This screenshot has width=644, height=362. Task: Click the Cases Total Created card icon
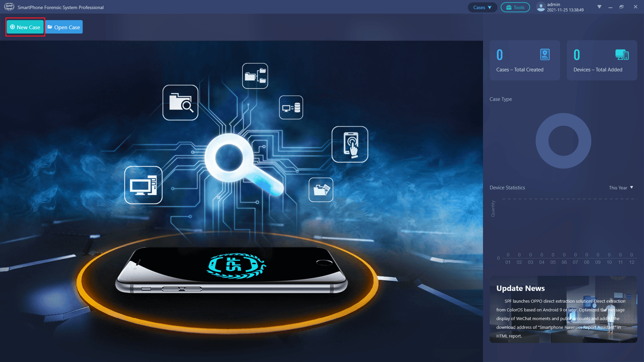(x=545, y=55)
